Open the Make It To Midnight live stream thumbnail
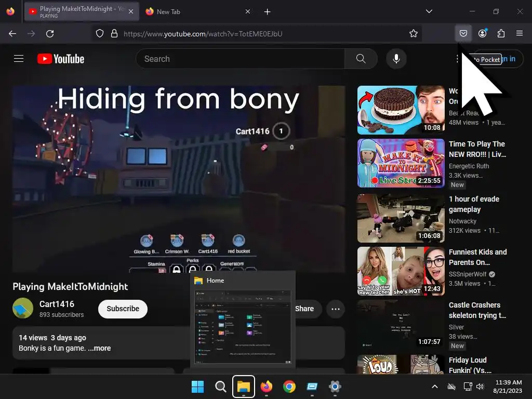The height and width of the screenshot is (399, 532). [401, 163]
